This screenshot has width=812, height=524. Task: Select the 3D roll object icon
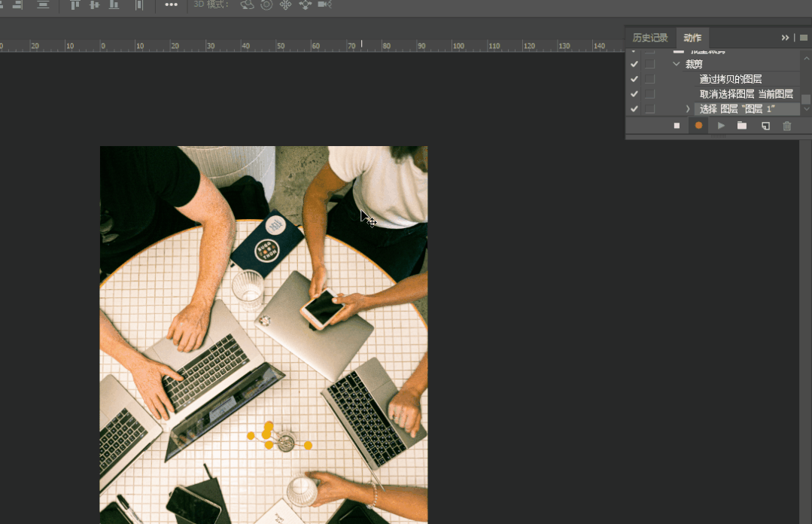coord(266,5)
